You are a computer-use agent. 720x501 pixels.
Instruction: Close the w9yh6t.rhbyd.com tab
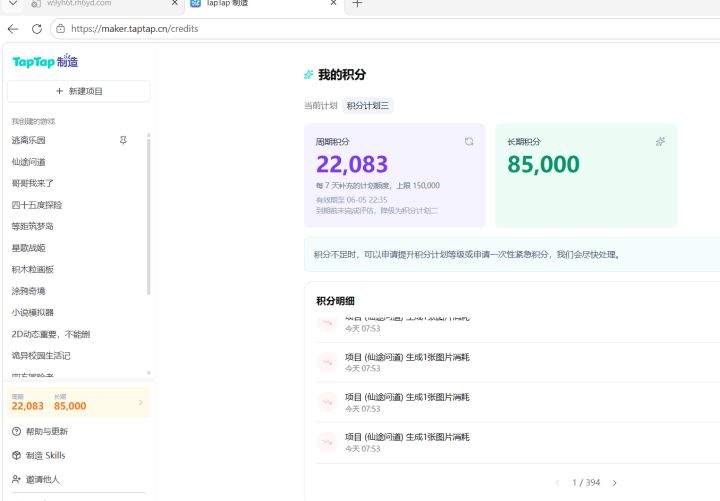click(x=174, y=3)
